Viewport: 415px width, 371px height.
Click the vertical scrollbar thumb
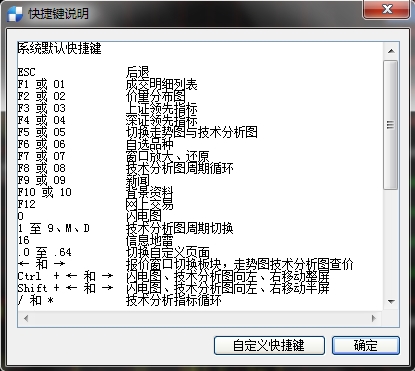tap(391, 125)
